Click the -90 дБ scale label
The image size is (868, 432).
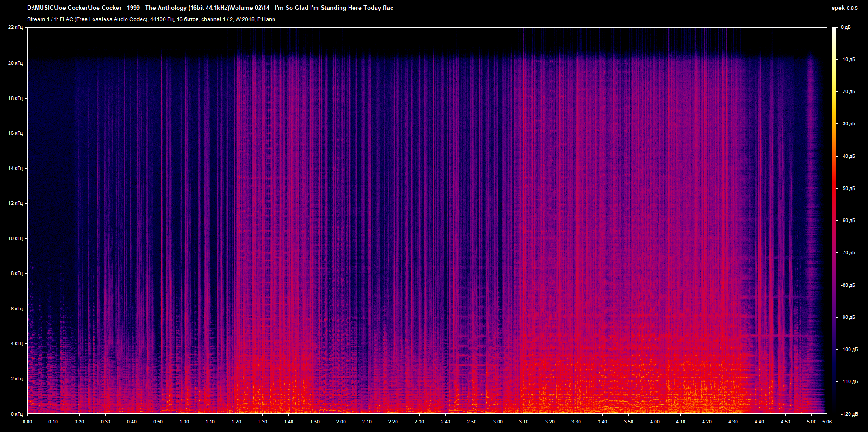[x=848, y=317]
